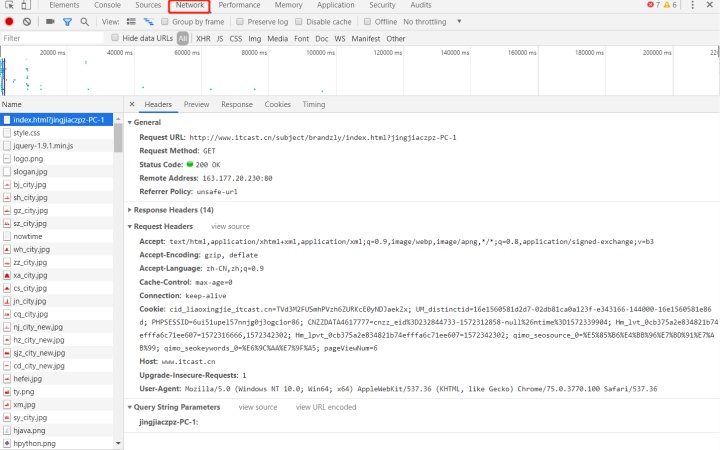Switch to the Preview detail tab
The height and width of the screenshot is (450, 720).
[196, 104]
